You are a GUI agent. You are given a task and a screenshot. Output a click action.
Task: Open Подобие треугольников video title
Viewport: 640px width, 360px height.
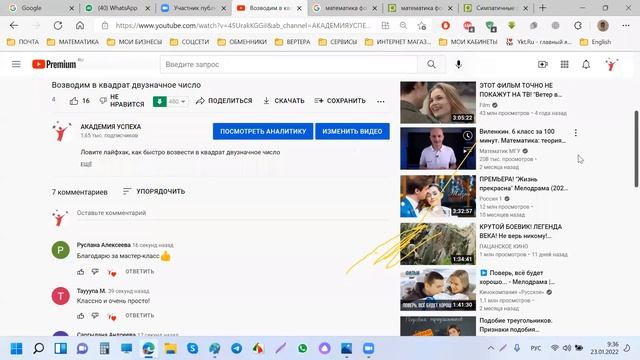point(516,325)
